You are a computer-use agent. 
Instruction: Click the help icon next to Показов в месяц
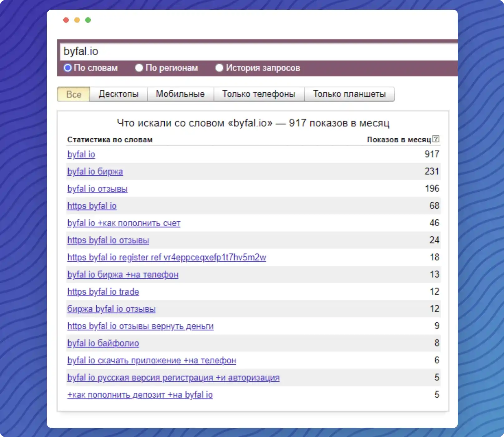coord(436,139)
